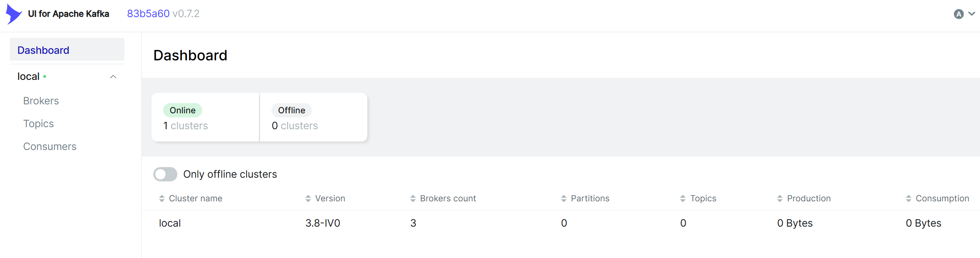Click the local cluster row
This screenshot has height=258, width=980.
[561, 223]
